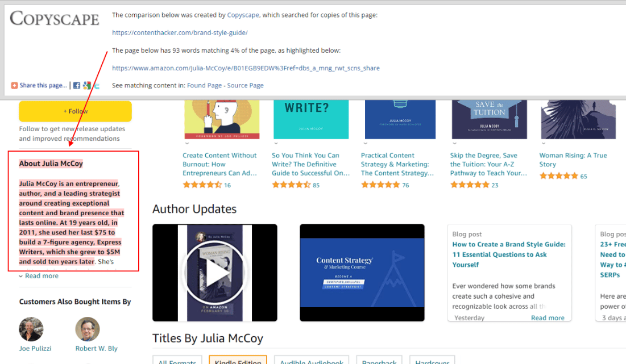Open the So You Think You Can Write title link

pos(310,164)
